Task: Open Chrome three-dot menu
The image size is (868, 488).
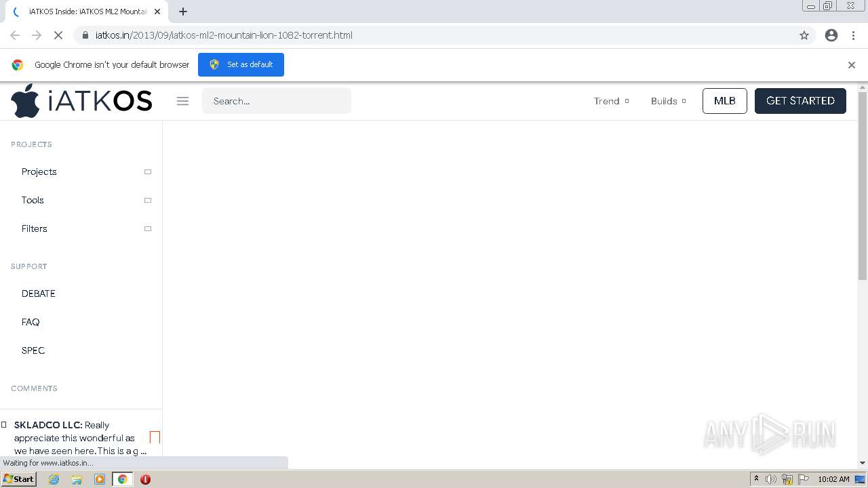Action: pos(853,35)
